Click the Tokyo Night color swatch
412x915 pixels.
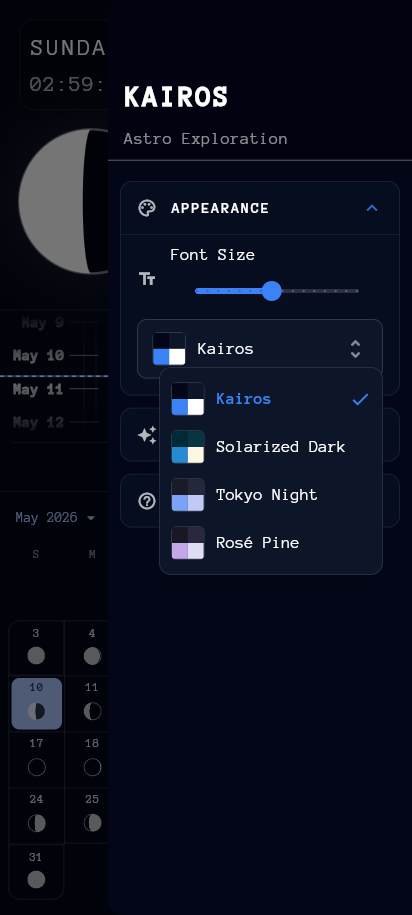[x=188, y=495]
